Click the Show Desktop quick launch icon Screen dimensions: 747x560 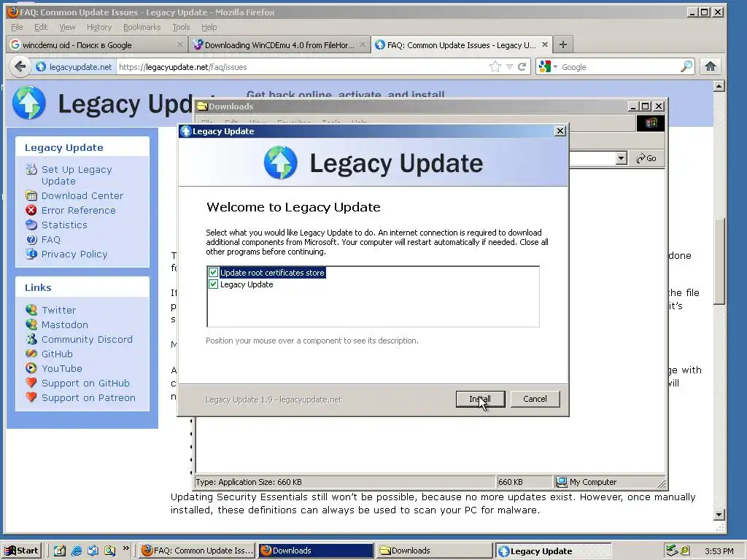point(60,551)
